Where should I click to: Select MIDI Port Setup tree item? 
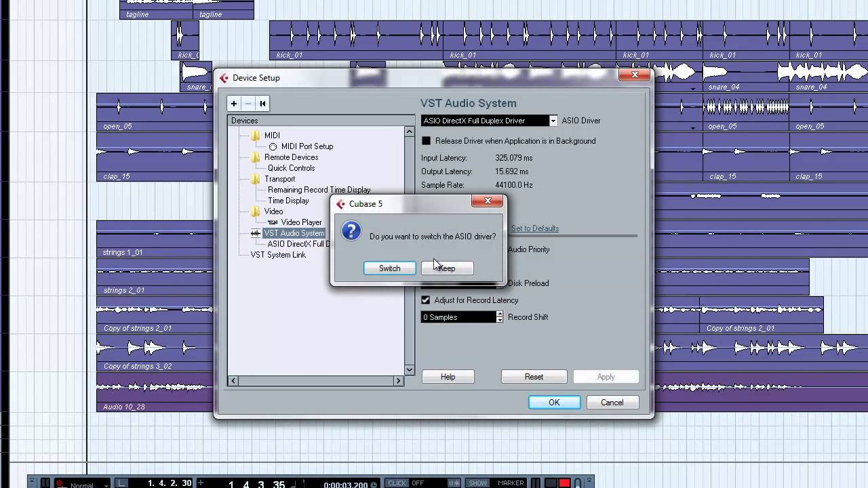pos(307,146)
